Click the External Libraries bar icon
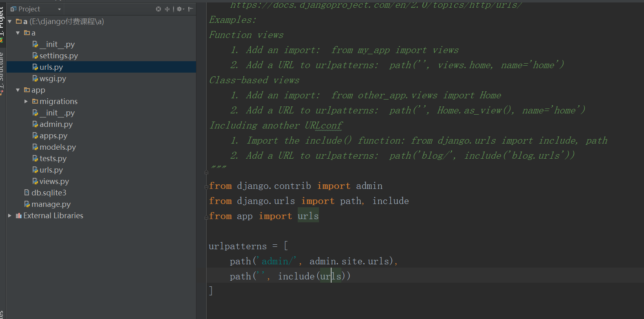This screenshot has width=644, height=319. click(18, 215)
